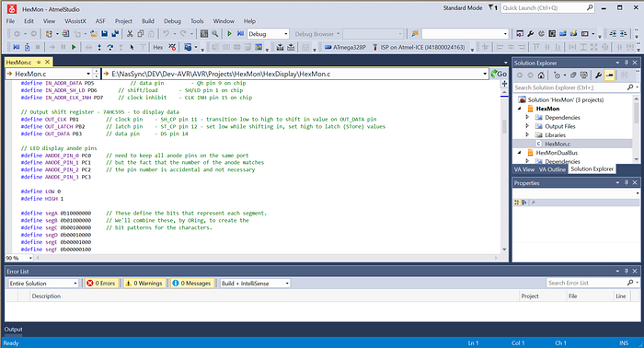Image resolution: width=644 pixels, height=348 pixels.
Task: Open ISP on Atmel-ICE tool settings
Action: point(419,47)
